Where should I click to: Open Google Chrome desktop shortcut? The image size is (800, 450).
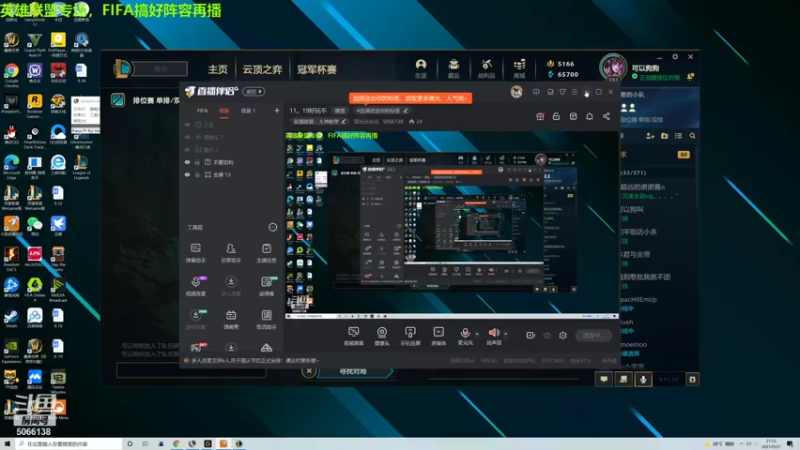(11, 74)
